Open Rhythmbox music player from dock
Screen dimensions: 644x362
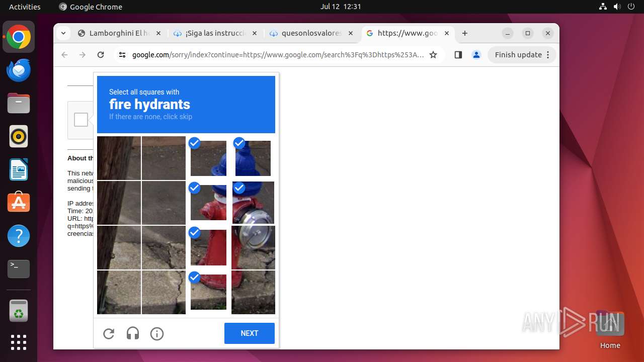coord(19,136)
